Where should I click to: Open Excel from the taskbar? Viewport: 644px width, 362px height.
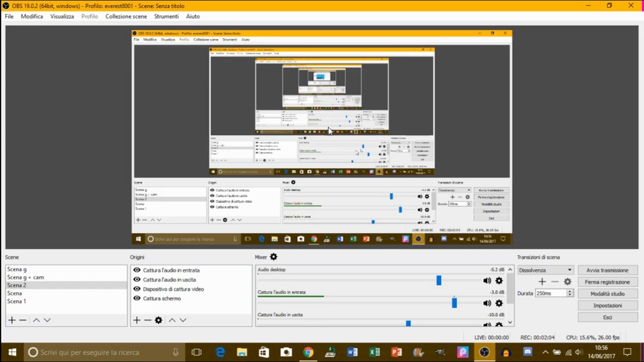click(374, 352)
